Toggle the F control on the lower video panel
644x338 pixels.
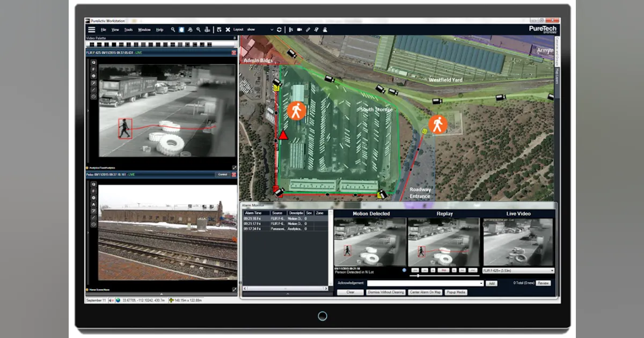tap(93, 191)
